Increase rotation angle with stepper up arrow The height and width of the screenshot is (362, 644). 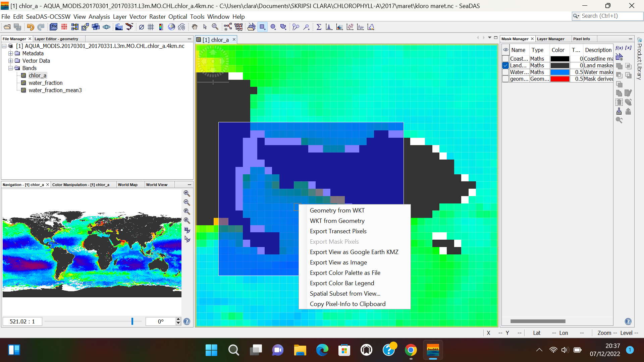(178, 319)
